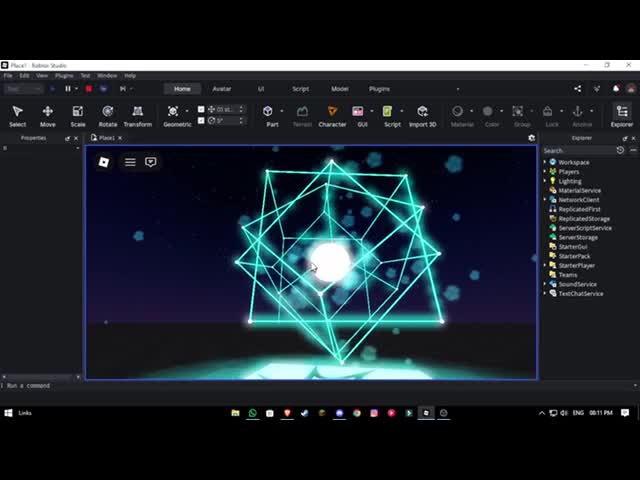640x480 pixels.
Task: Expand the Players tree node
Action: click(545, 171)
